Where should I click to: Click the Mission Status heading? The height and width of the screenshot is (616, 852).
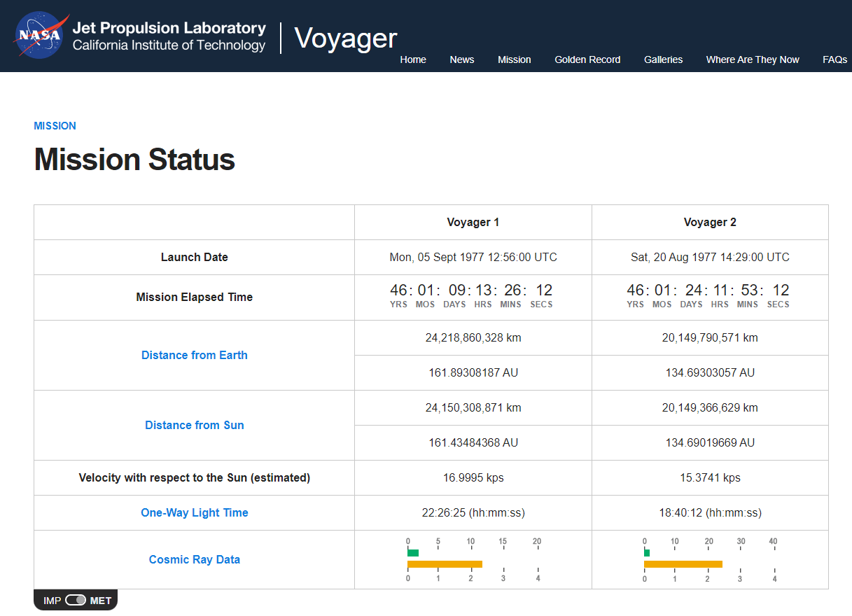tap(134, 160)
